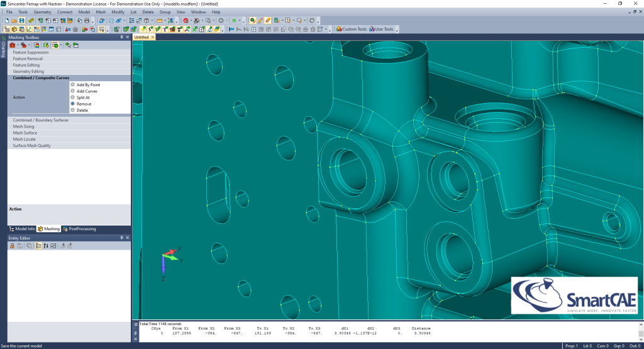
Task: Close the Entity Editor panel
Action: pyautogui.click(x=127, y=238)
